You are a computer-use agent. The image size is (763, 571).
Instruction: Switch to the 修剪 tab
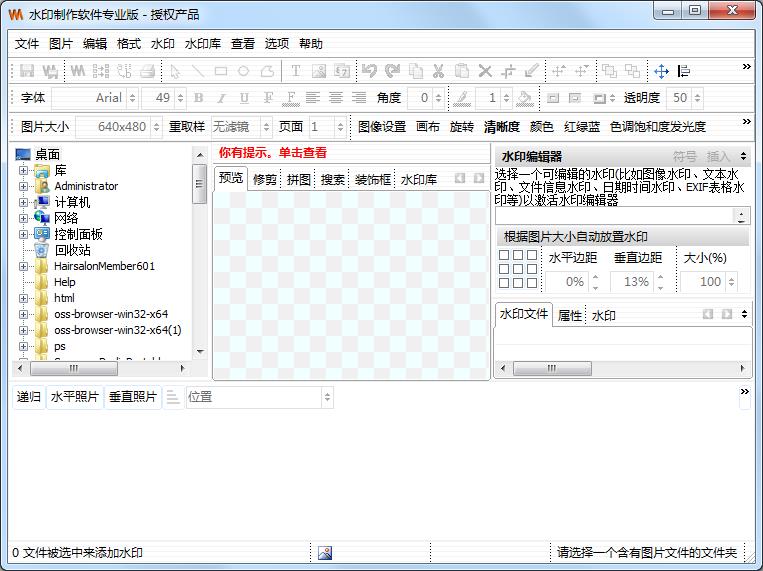265,180
